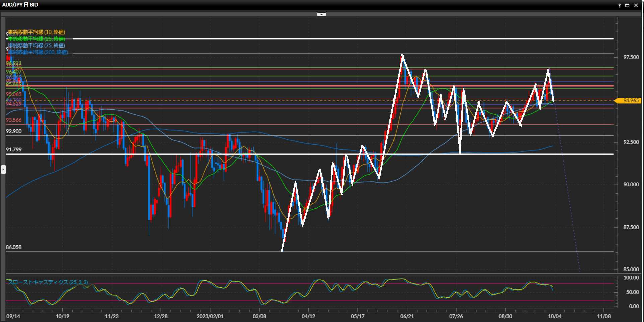Click the AUD/JPY BID window title
The image size is (644, 322).
tap(20, 5)
